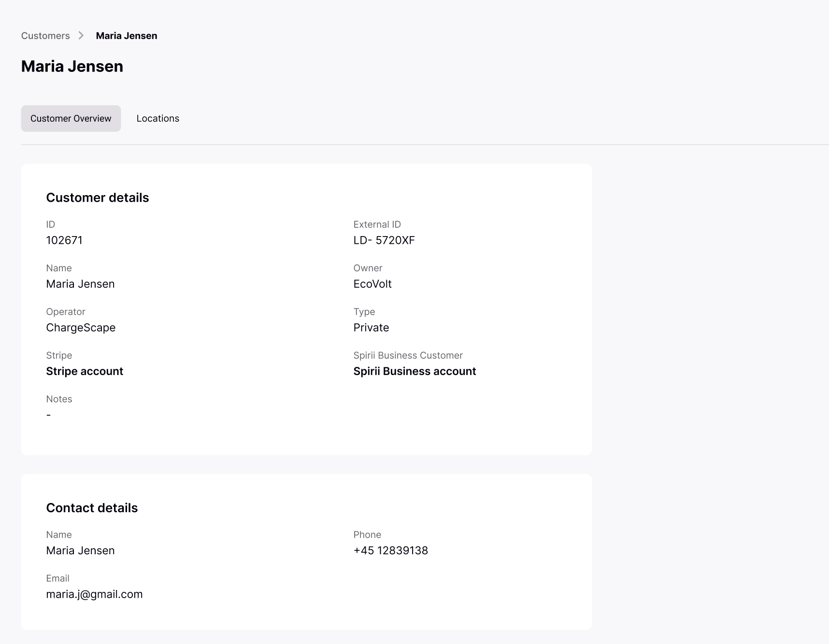Click Maria Jensen in the breadcrumb
The height and width of the screenshot is (644, 829).
[127, 36]
